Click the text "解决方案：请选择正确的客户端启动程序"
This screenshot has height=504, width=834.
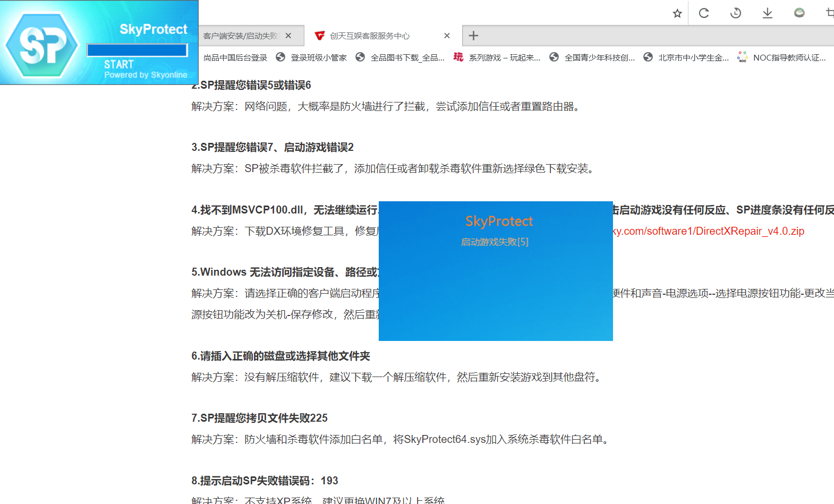285,293
